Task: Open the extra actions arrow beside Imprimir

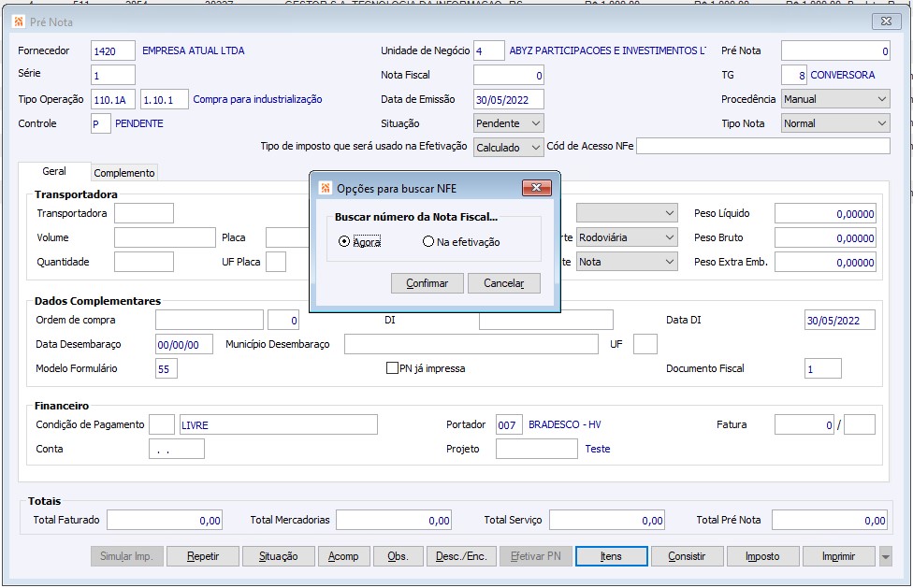Action: [886, 557]
